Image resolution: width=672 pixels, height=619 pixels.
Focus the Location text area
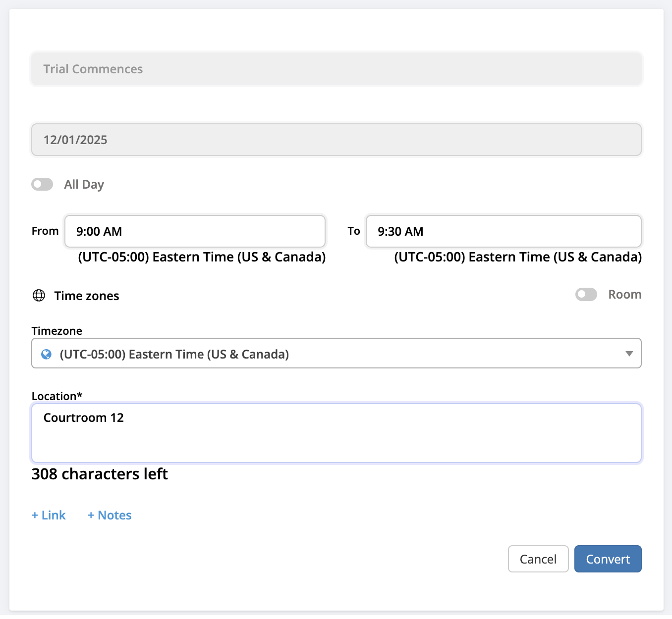click(336, 433)
